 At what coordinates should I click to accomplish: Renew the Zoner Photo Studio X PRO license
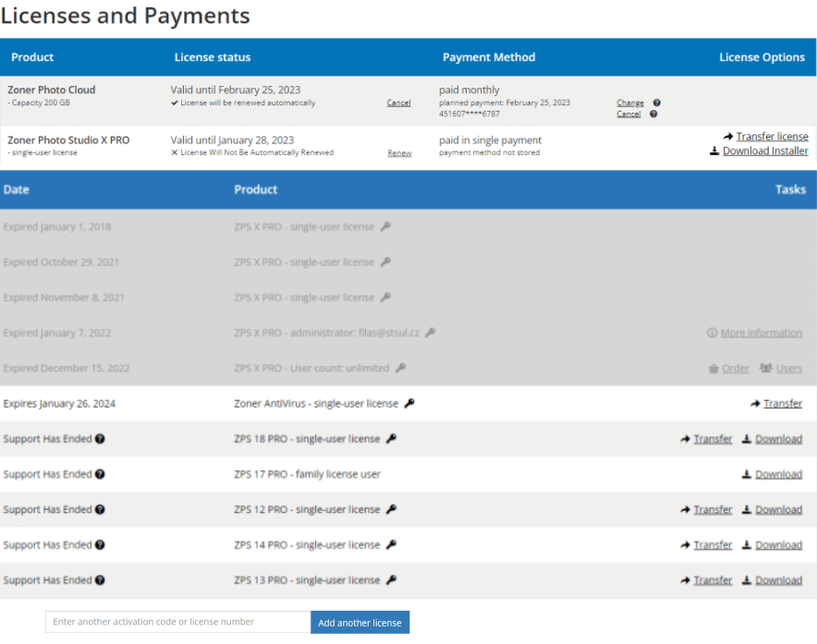click(x=399, y=153)
